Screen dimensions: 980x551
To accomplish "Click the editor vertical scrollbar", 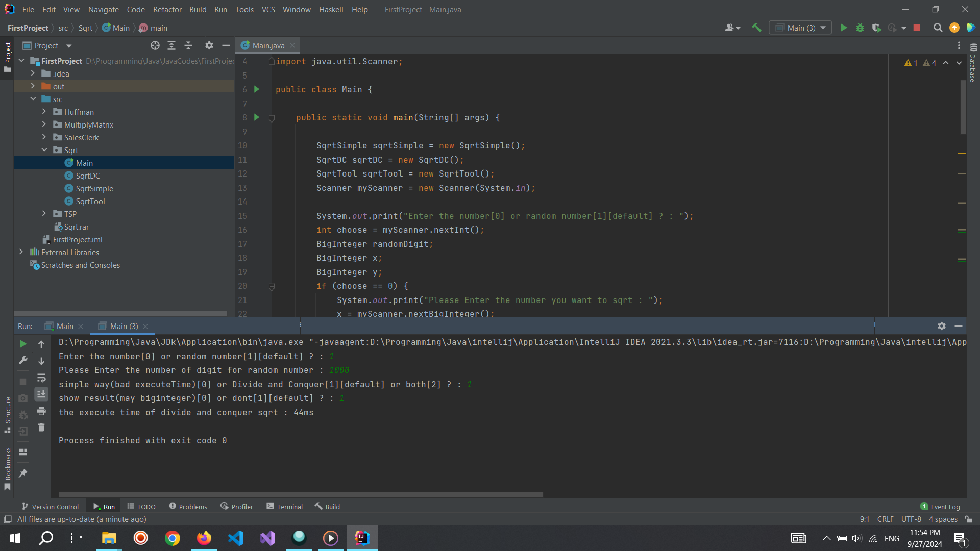I will (x=963, y=107).
